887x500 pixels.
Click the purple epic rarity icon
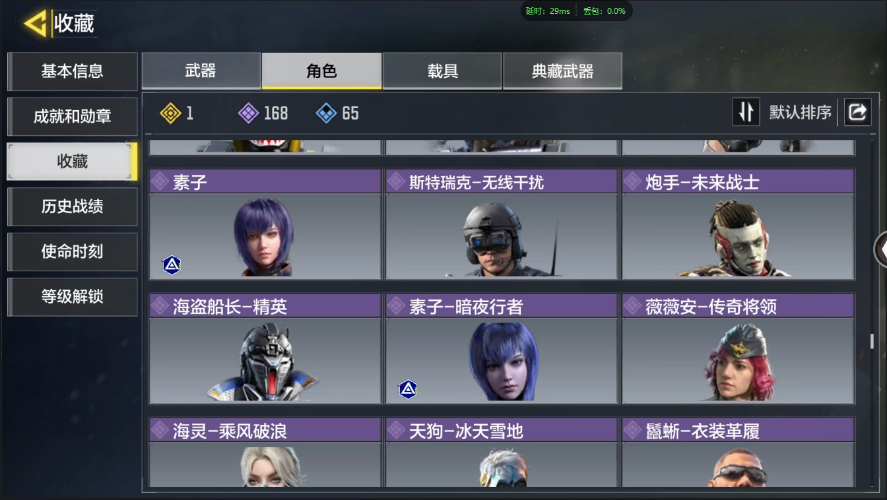pyautogui.click(x=248, y=113)
